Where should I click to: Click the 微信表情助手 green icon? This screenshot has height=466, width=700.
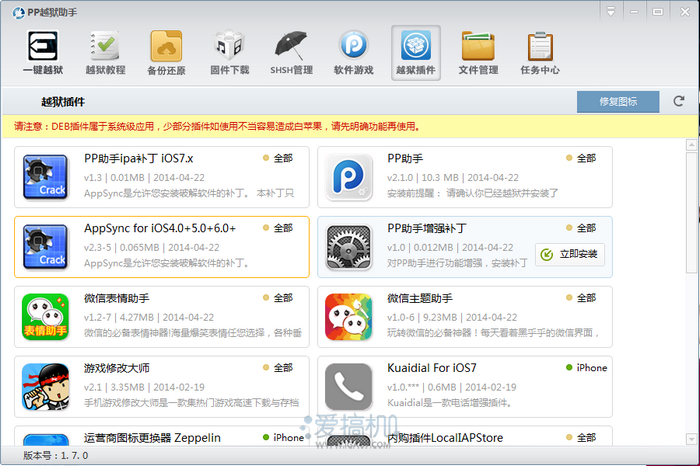point(46,316)
